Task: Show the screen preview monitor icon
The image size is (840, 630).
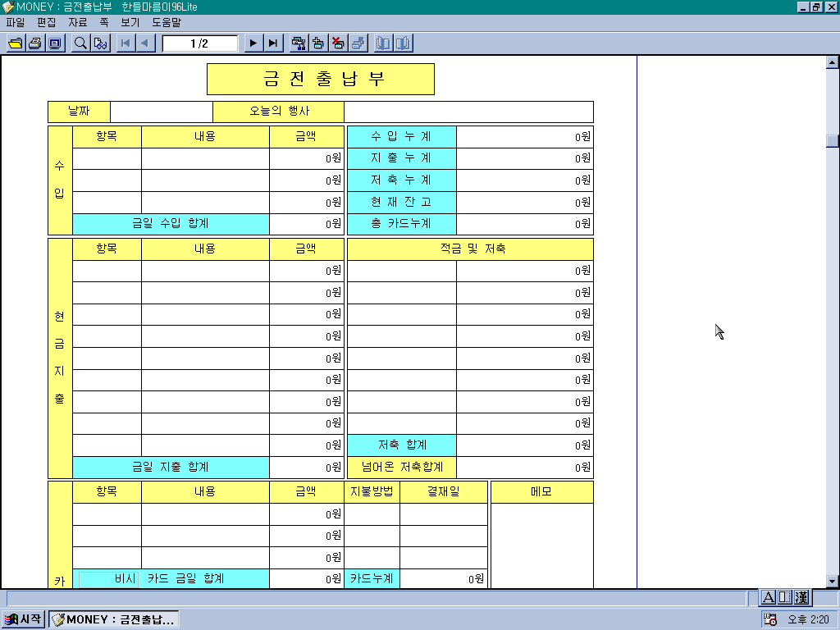Action: click(55, 43)
